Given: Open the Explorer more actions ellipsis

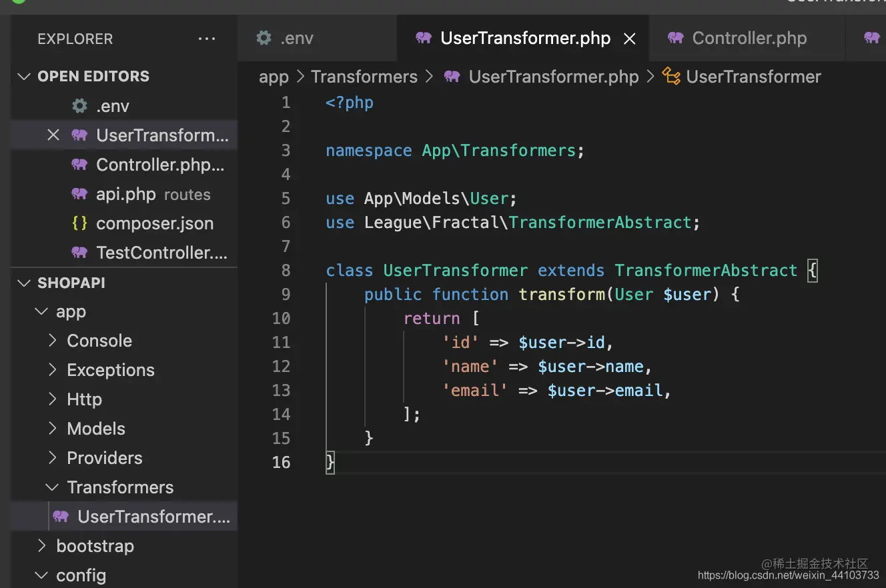Looking at the screenshot, I should (207, 39).
